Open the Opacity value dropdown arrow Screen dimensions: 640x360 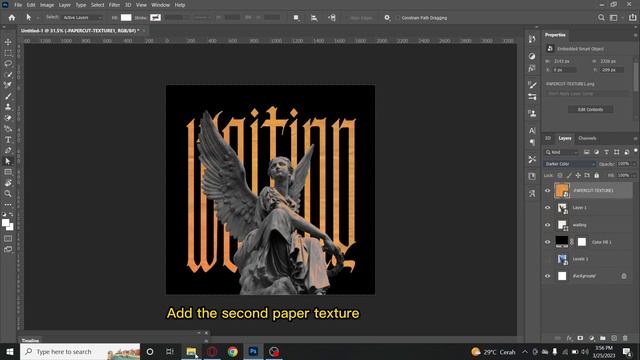(x=634, y=164)
